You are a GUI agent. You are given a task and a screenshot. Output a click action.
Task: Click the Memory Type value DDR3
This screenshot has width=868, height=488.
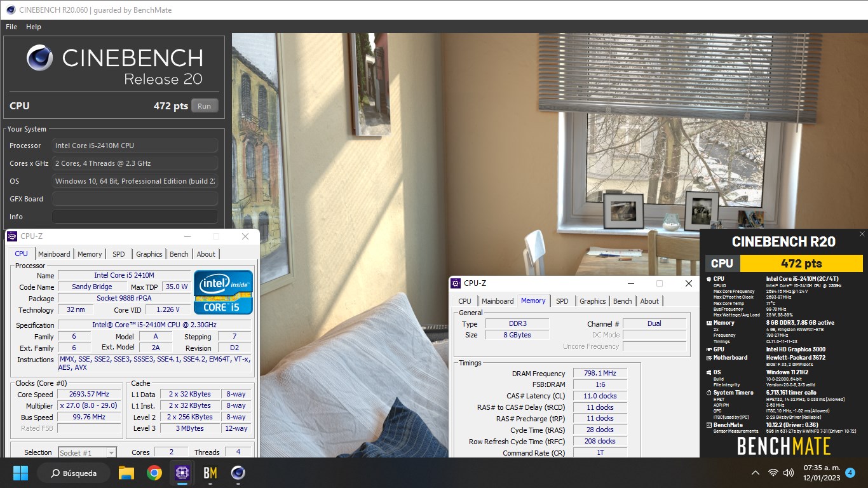(517, 323)
